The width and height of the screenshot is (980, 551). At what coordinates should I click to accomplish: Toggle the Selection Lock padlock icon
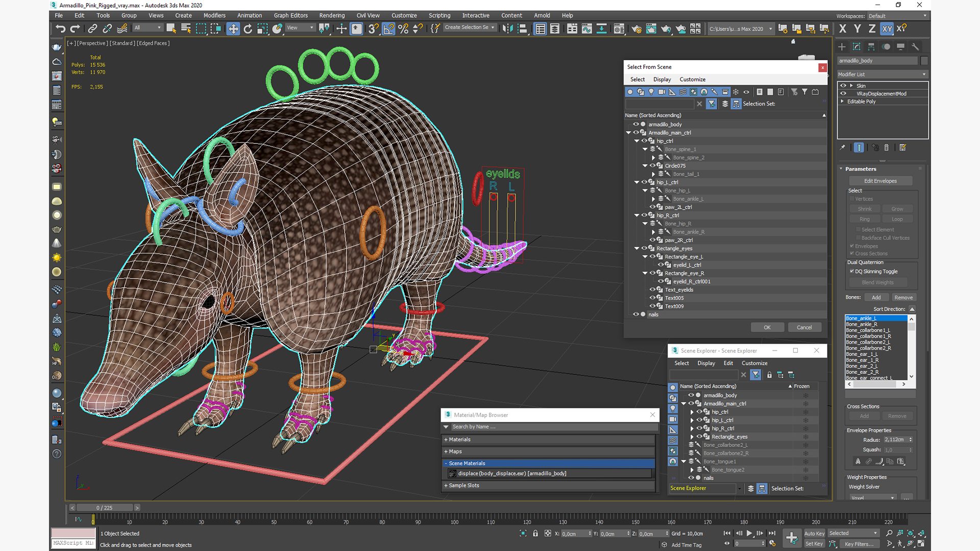pos(535,533)
